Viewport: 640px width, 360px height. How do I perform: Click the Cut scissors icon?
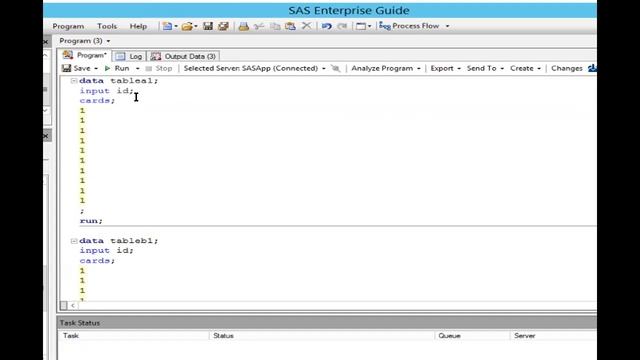(x=259, y=26)
